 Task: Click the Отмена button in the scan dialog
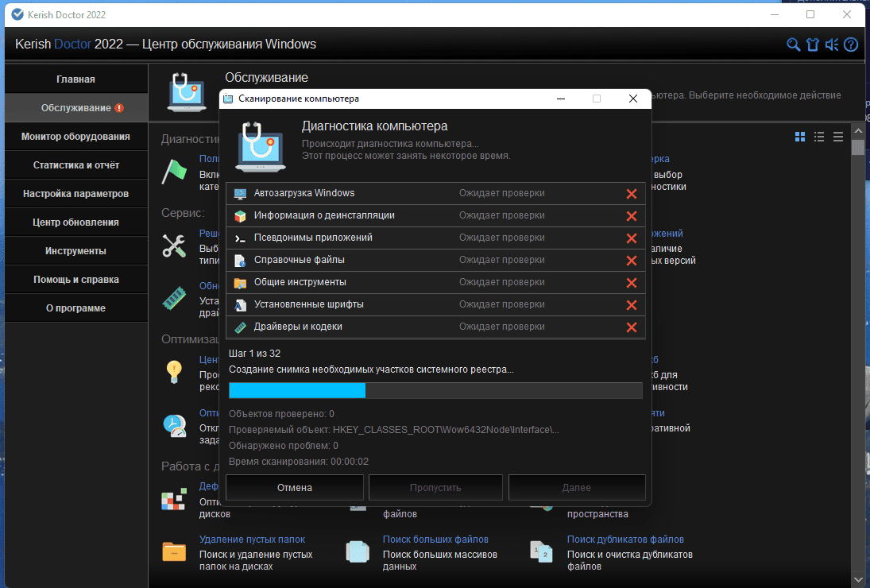[295, 488]
